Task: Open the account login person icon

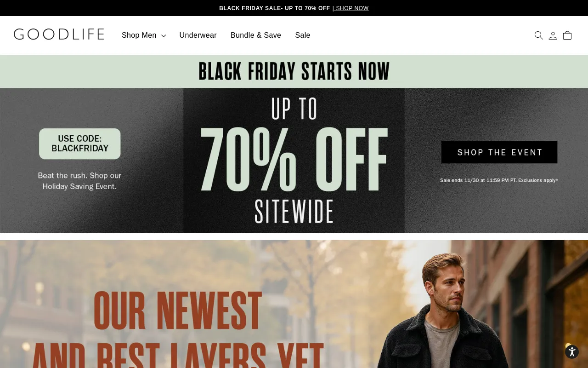Action: click(x=553, y=35)
